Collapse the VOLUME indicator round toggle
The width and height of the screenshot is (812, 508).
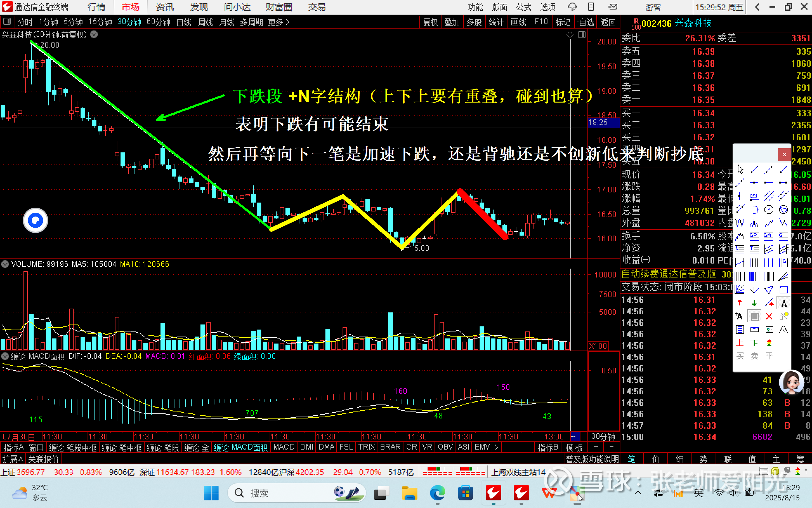(5, 264)
